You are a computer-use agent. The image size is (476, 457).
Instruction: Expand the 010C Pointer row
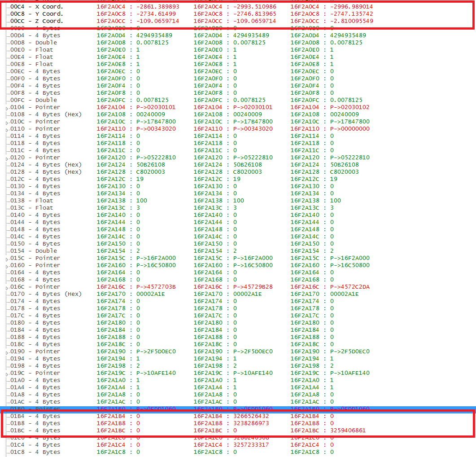point(7,123)
